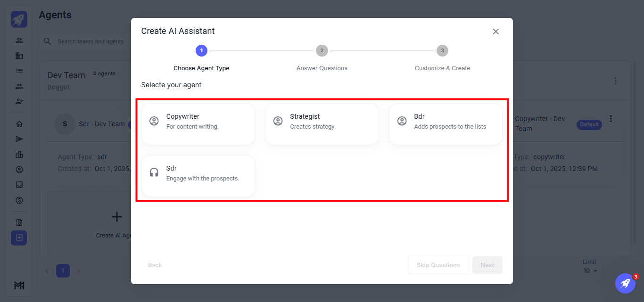The width and height of the screenshot is (644, 302).
Task: Click the paper plane send icon
Action: point(19,139)
